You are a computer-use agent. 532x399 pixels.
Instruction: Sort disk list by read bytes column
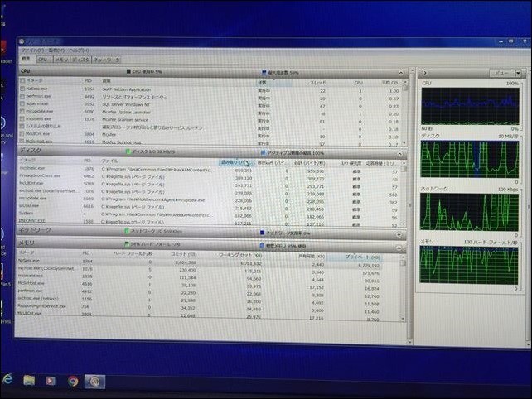[x=236, y=163]
